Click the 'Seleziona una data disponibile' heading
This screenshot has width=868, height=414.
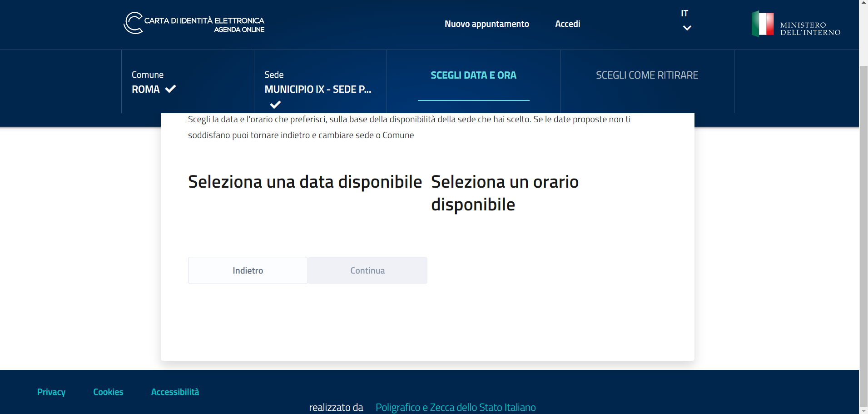[x=305, y=182]
